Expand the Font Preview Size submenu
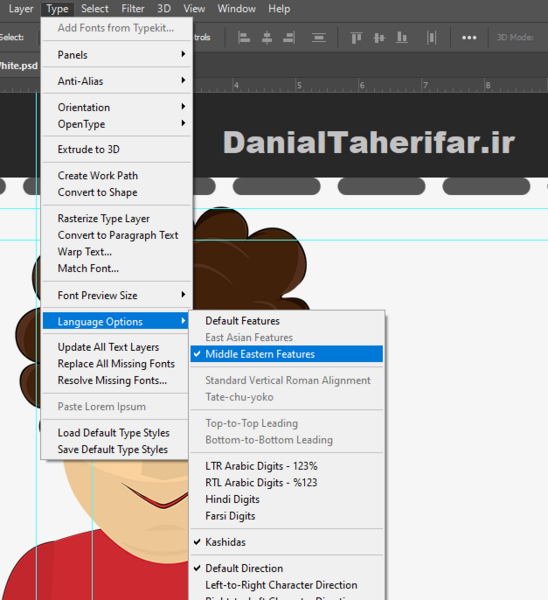The image size is (548, 600). pos(116,295)
